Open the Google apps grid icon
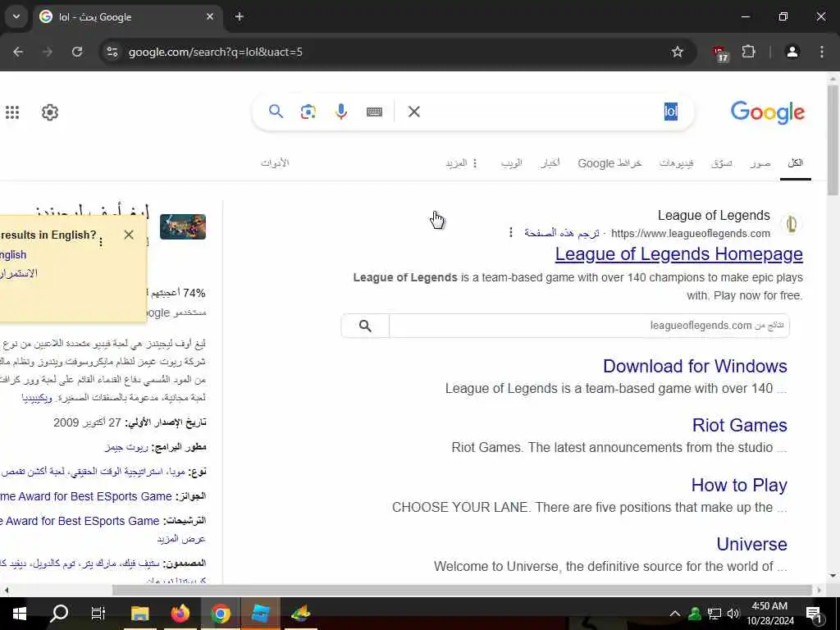The image size is (840, 630). (x=12, y=112)
